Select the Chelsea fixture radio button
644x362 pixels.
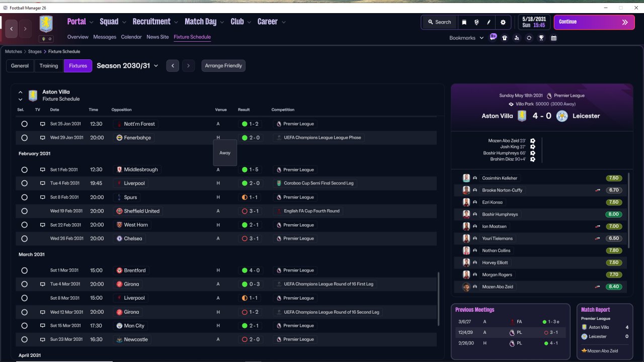[x=24, y=239]
